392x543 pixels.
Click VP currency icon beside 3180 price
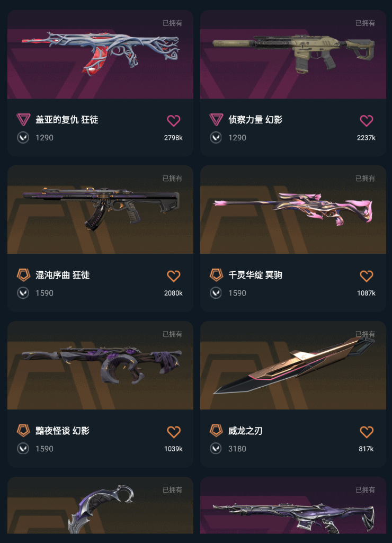[x=216, y=449]
